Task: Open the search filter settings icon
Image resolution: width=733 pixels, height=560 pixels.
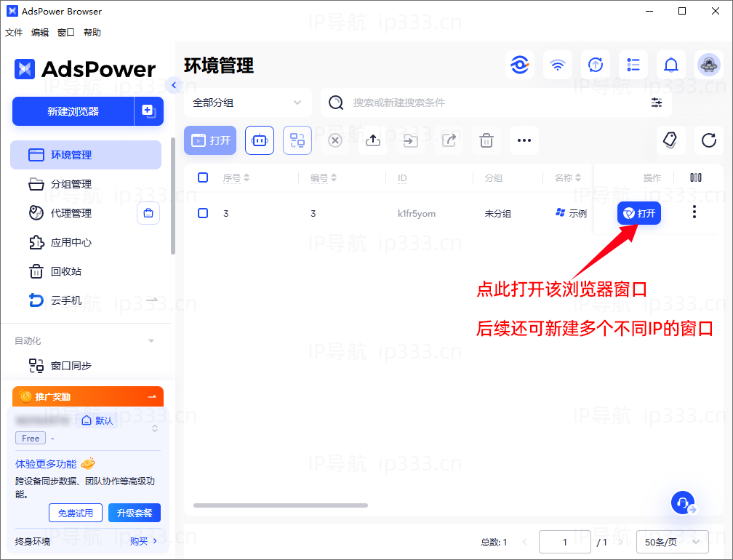Action: [657, 103]
